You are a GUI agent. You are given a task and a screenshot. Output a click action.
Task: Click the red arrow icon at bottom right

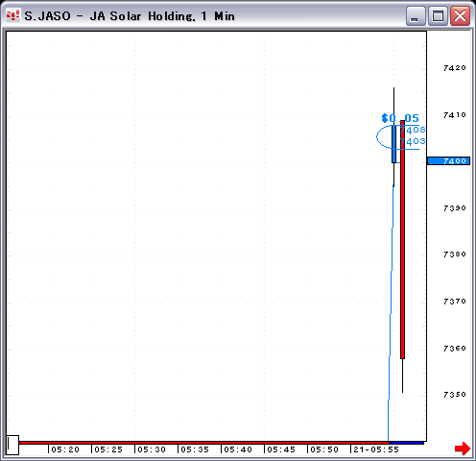[463, 449]
